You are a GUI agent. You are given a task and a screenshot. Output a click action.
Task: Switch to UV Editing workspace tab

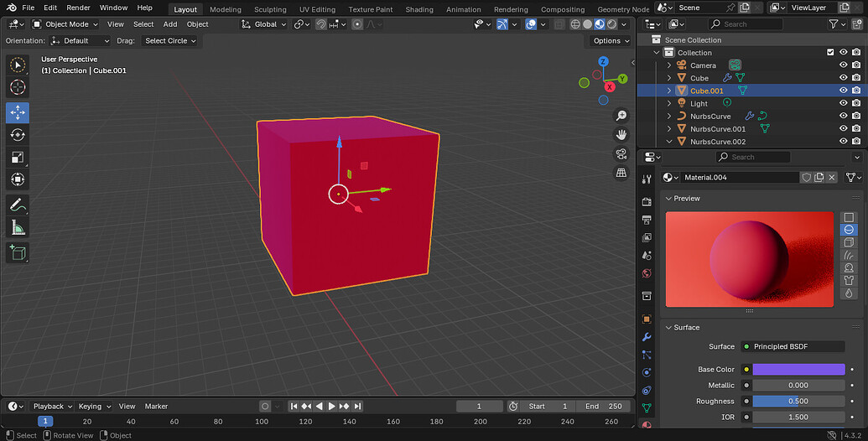[317, 9]
